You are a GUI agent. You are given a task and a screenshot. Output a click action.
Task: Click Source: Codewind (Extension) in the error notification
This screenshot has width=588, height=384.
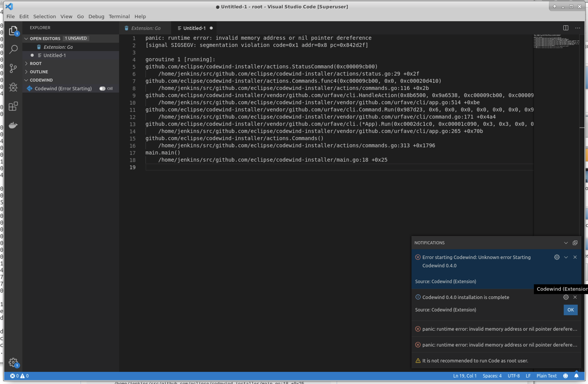point(445,281)
